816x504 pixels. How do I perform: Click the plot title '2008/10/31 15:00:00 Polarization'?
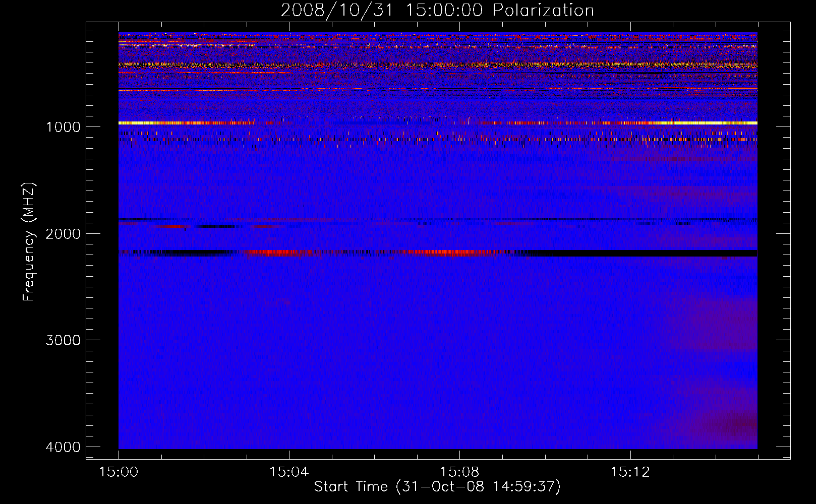click(437, 10)
